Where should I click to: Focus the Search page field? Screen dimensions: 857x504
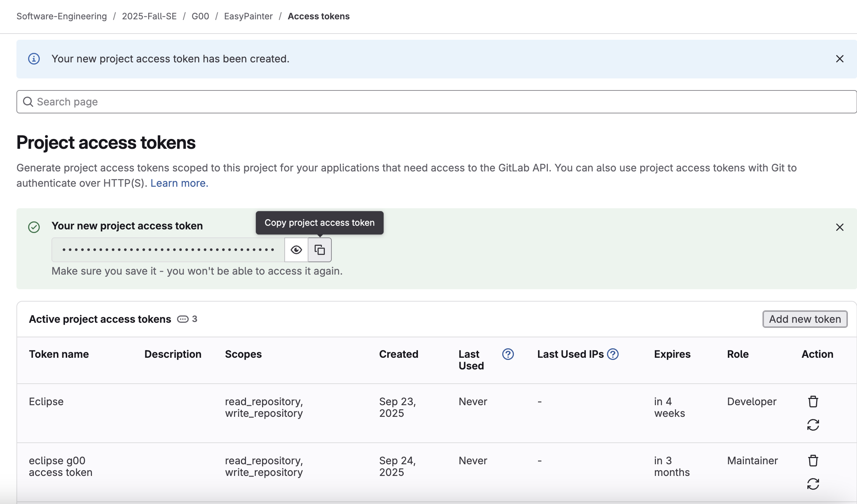[436, 102]
